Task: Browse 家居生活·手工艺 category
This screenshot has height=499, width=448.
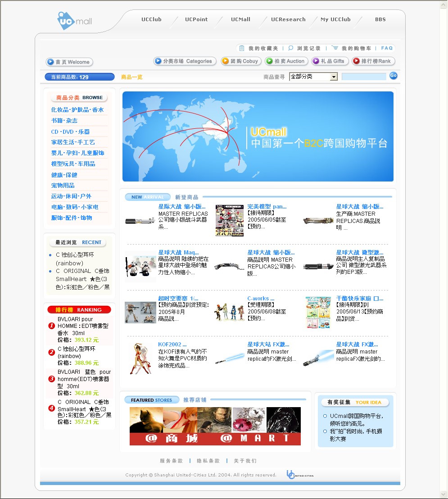Action: coord(73,142)
